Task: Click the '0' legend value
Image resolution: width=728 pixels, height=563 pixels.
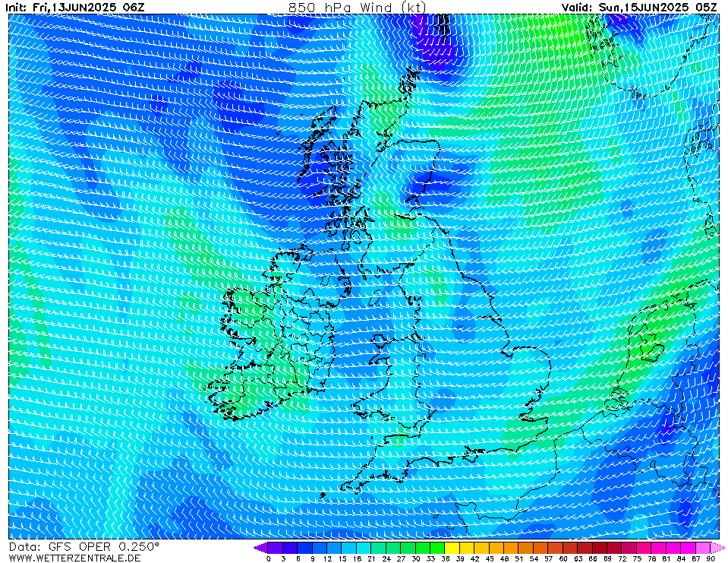Action: click(x=269, y=558)
